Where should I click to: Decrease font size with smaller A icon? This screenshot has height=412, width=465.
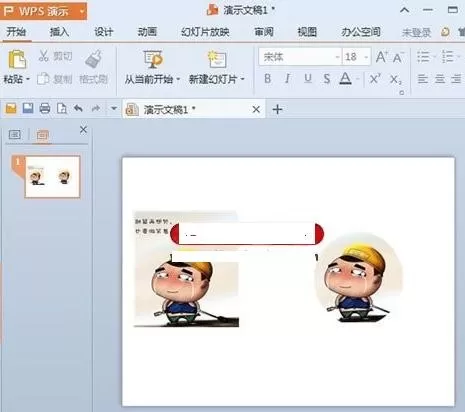(398, 58)
